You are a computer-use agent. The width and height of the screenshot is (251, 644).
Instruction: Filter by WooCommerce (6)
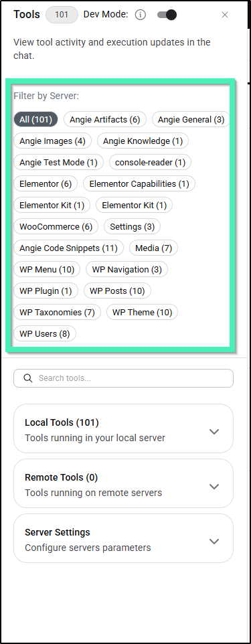pos(56,226)
